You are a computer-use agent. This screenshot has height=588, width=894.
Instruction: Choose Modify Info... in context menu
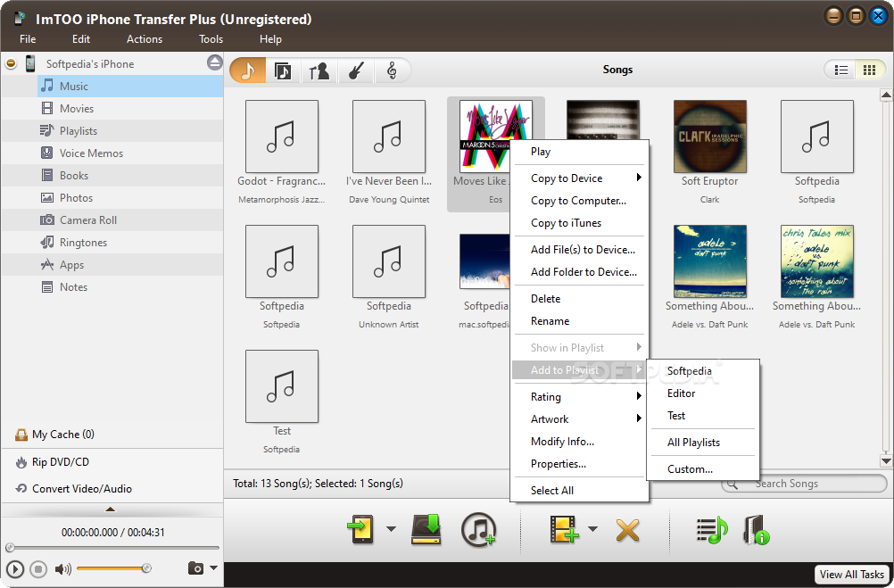(x=579, y=442)
